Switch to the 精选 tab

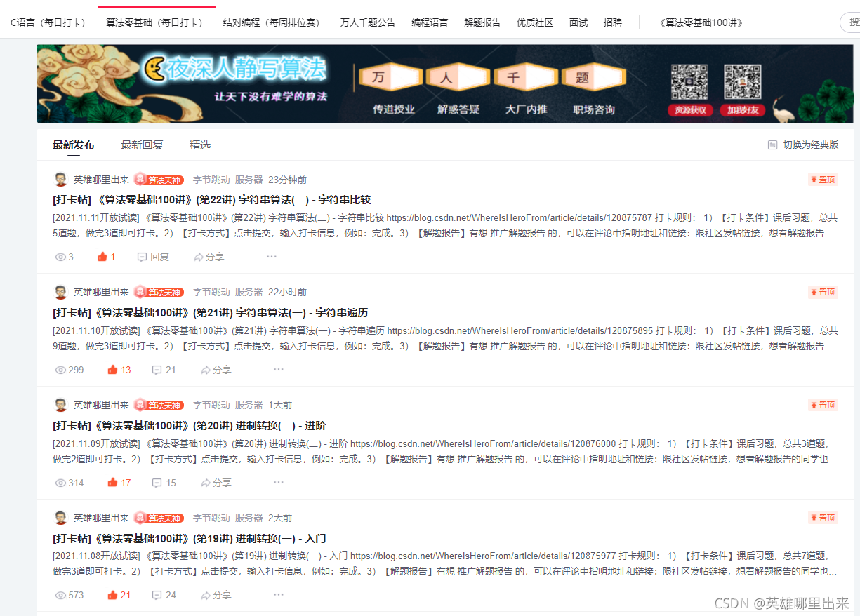tap(200, 145)
